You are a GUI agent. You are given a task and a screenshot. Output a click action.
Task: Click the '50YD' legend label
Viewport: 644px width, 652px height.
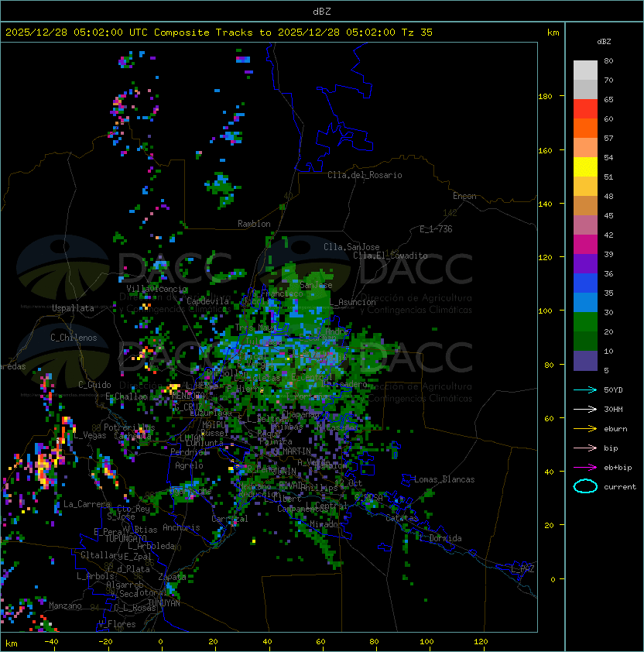coord(613,390)
